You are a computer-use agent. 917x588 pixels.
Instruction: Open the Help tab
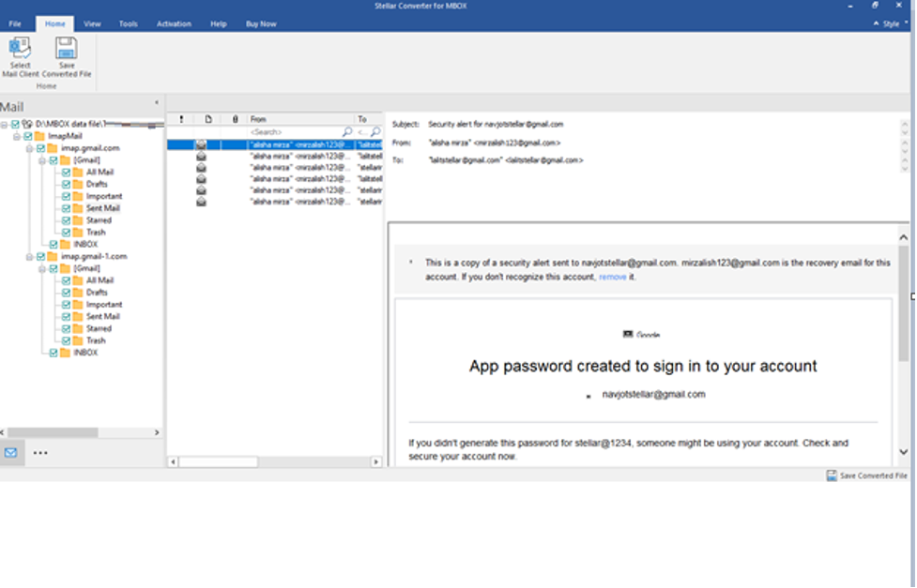(x=218, y=24)
